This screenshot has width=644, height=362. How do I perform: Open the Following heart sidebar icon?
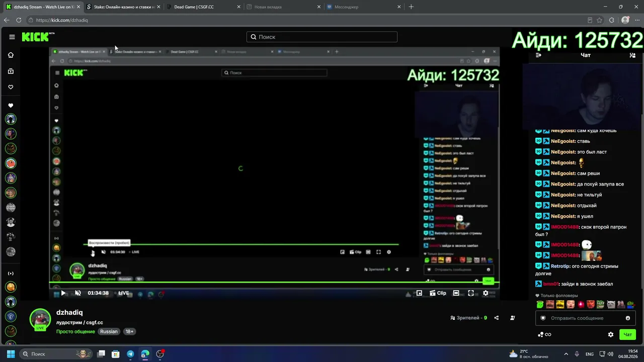coord(11,87)
